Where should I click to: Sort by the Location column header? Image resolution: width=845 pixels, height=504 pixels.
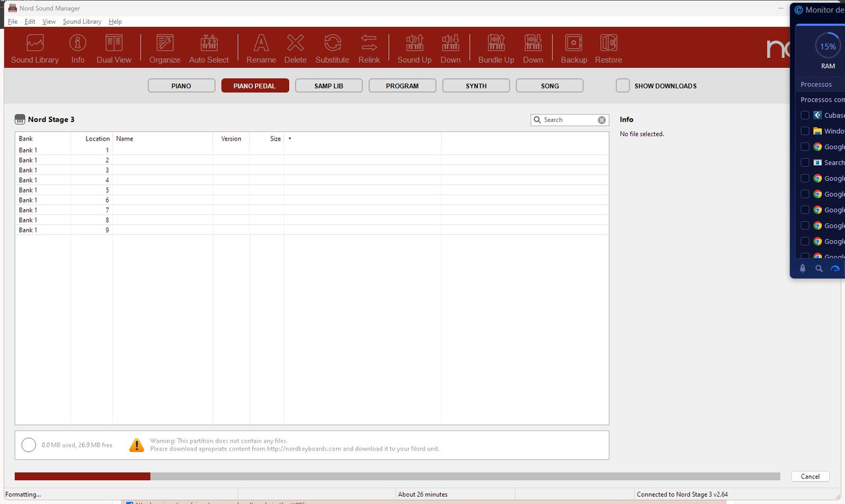(x=92, y=139)
